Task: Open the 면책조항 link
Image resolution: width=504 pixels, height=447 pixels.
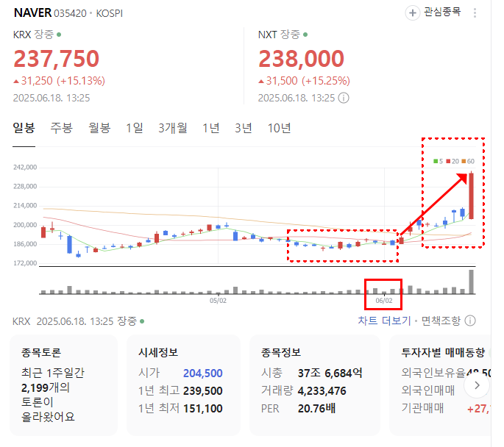Action: click(441, 321)
